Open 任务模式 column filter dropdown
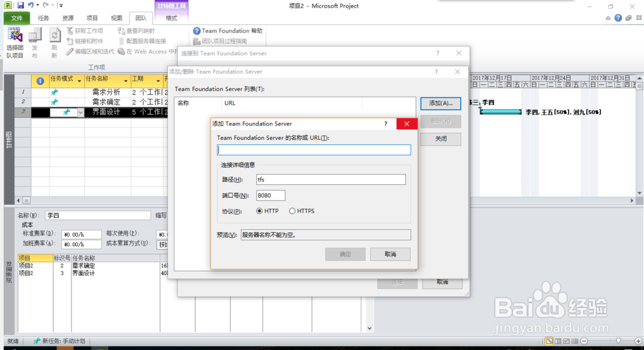This screenshot has height=350, width=644. tap(79, 81)
